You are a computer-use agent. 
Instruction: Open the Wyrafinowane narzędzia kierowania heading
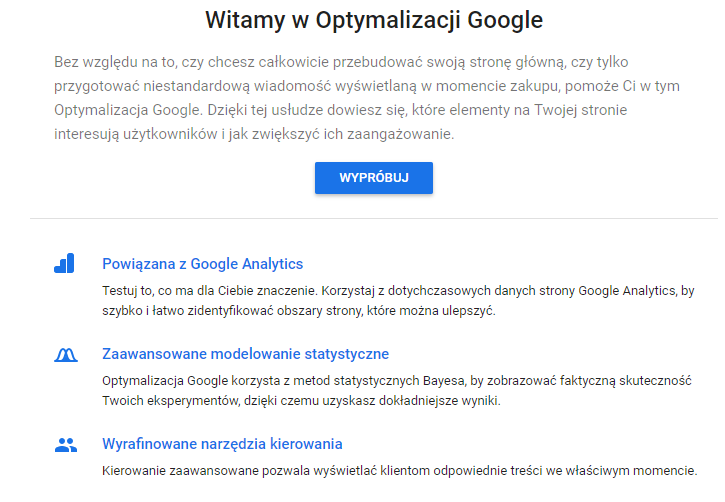222,444
